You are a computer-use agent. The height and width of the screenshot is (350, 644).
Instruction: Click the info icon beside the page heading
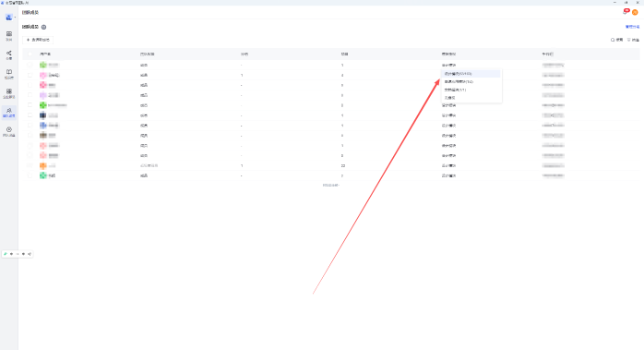(44, 27)
